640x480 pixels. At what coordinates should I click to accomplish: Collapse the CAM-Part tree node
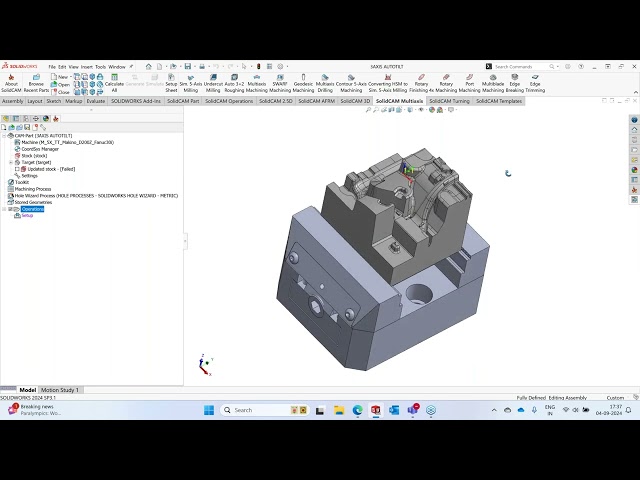tap(4, 136)
